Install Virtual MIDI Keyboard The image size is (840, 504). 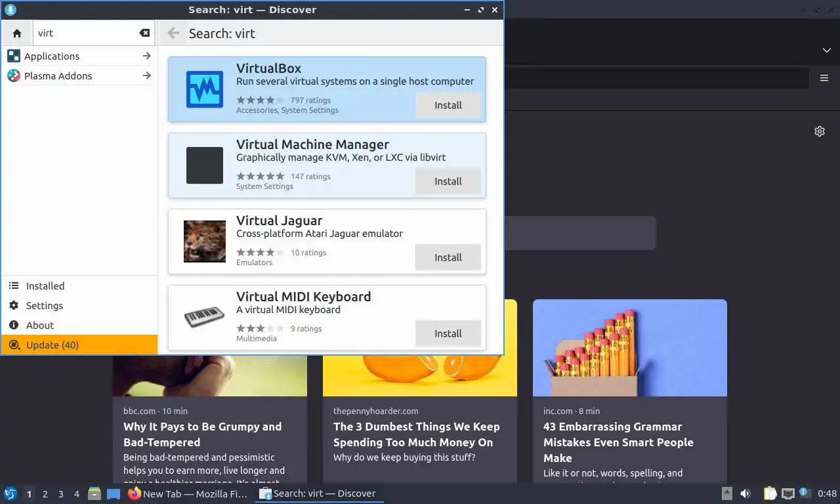448,333
